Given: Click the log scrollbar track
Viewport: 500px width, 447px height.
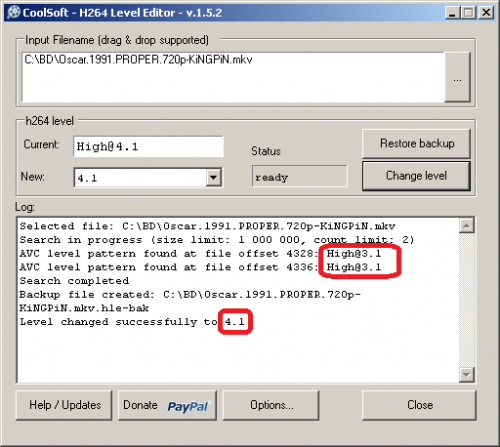Looking at the screenshot, I should 466,300.
